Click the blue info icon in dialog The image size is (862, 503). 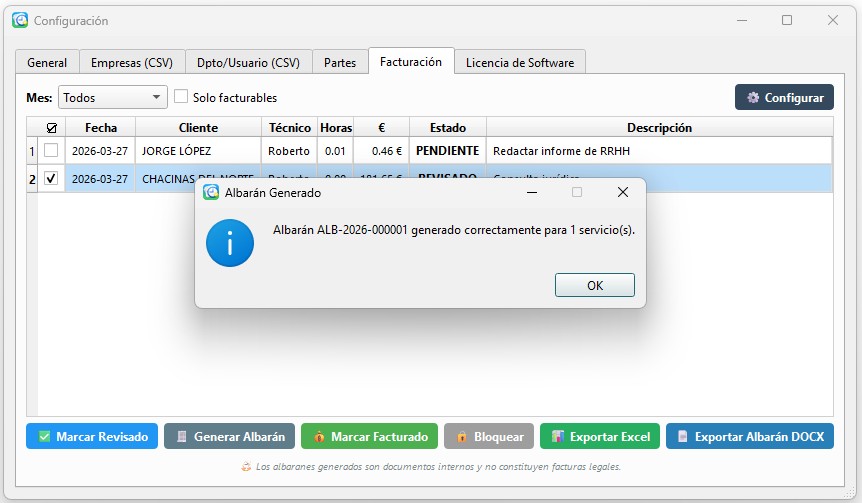[x=230, y=243]
